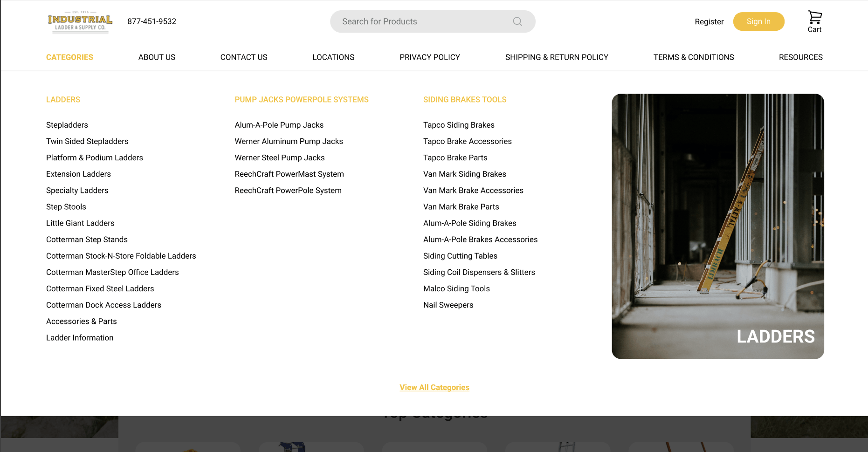
Task: Click Pump Jacks Powerpole Systems heading
Action: (302, 100)
